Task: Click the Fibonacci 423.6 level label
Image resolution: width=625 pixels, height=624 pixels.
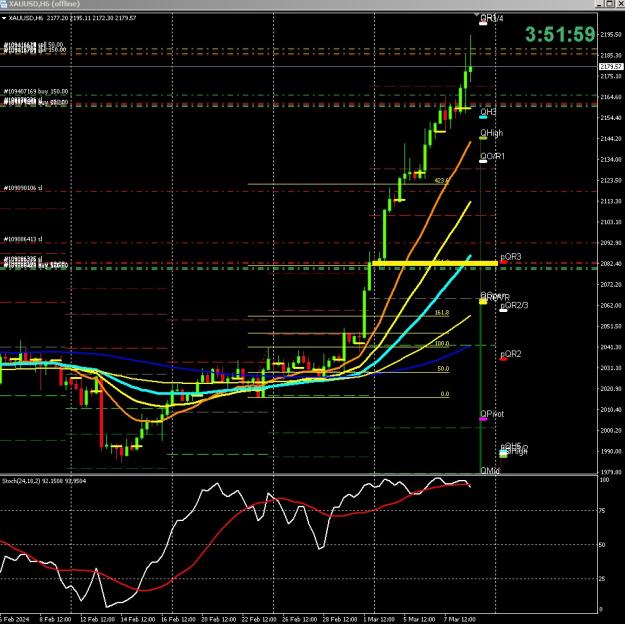Action: pos(441,181)
